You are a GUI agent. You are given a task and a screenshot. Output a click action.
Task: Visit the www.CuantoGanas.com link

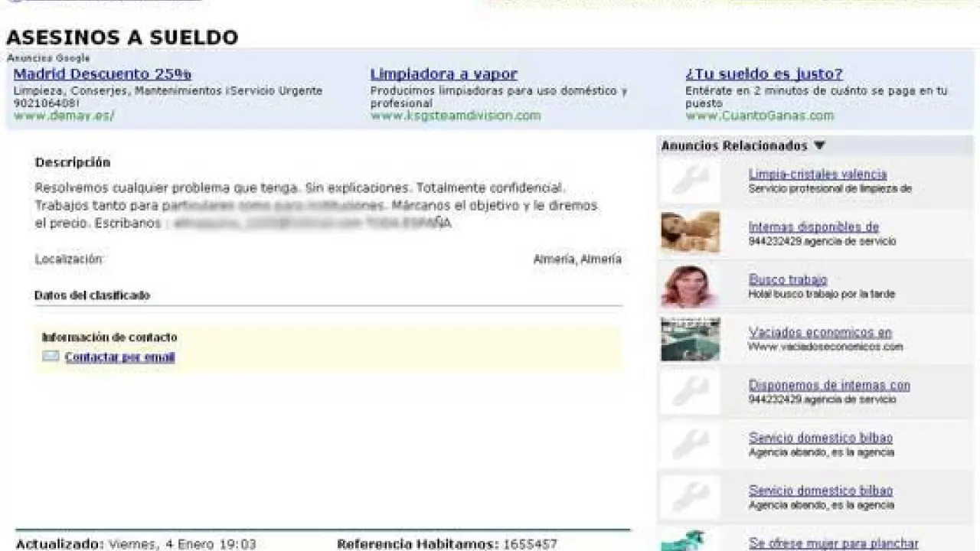[x=759, y=116]
